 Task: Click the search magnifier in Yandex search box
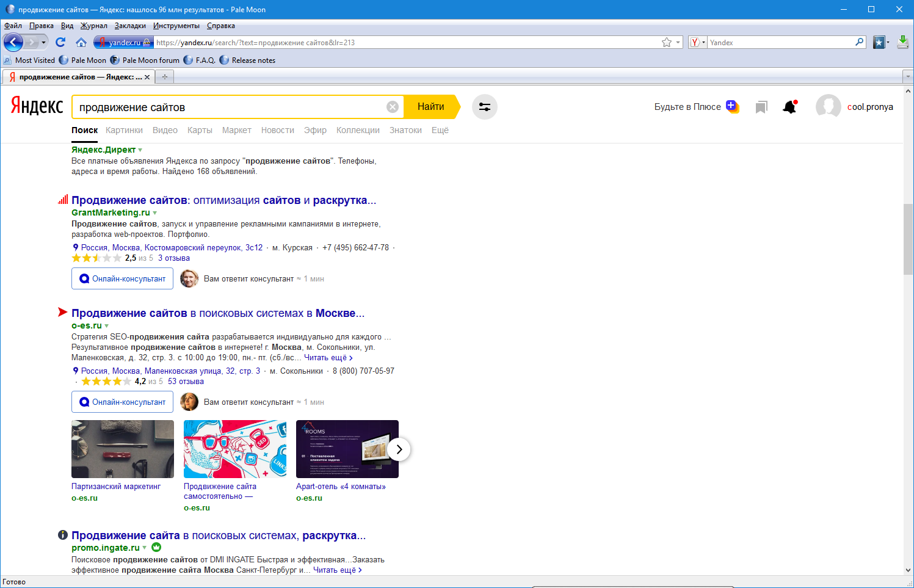860,42
